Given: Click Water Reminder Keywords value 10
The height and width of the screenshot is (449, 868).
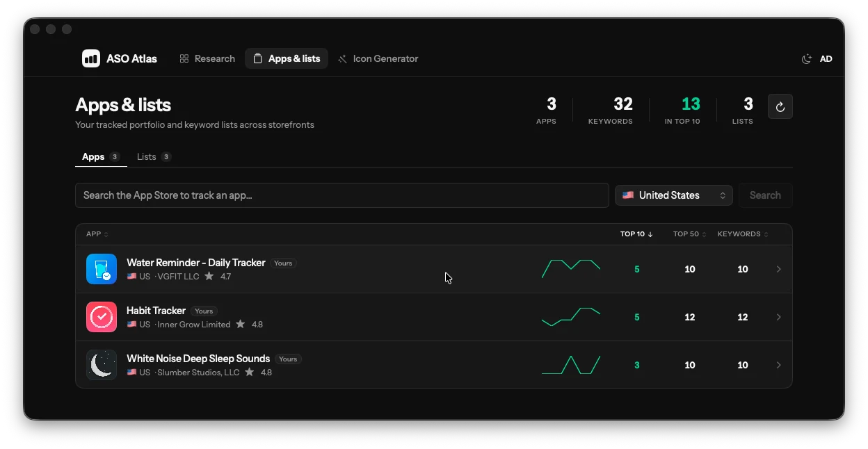Looking at the screenshot, I should point(743,269).
